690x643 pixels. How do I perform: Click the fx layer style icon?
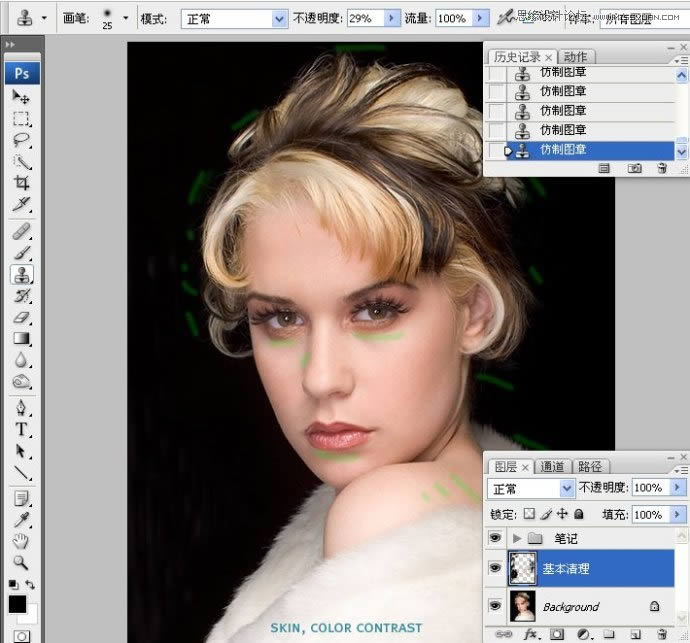[531, 634]
